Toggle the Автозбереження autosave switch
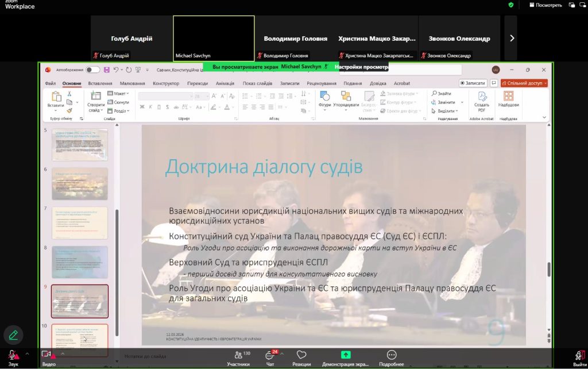 click(x=92, y=70)
